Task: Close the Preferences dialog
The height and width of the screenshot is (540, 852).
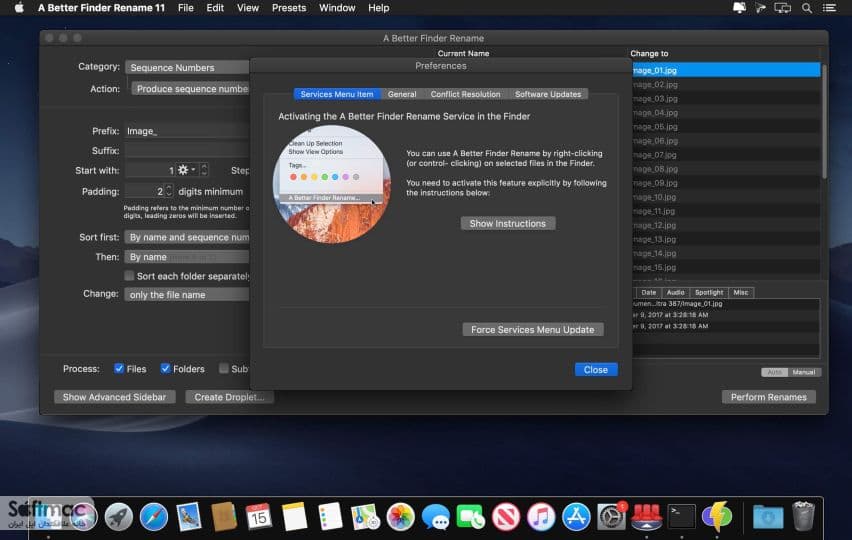Action: coord(596,369)
